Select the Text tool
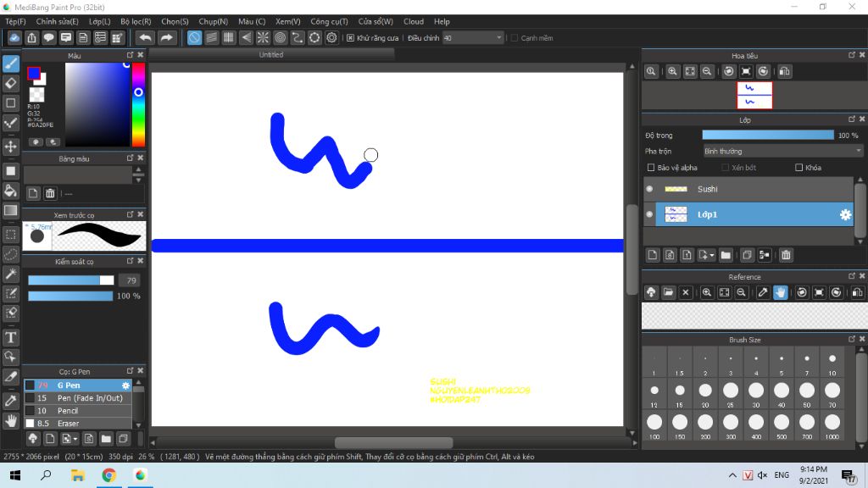This screenshot has width=868, height=488. pos(10,337)
